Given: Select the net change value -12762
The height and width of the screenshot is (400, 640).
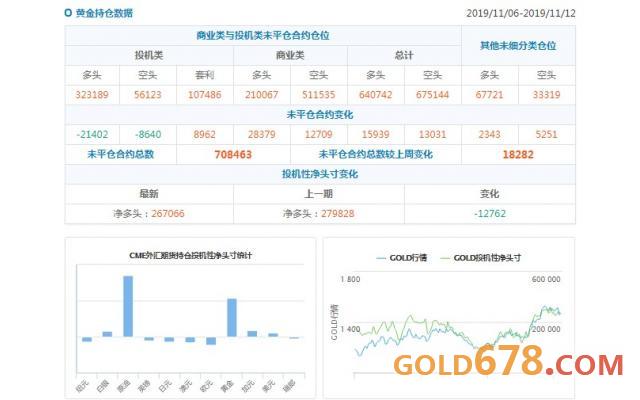Looking at the screenshot, I should pos(490,213).
